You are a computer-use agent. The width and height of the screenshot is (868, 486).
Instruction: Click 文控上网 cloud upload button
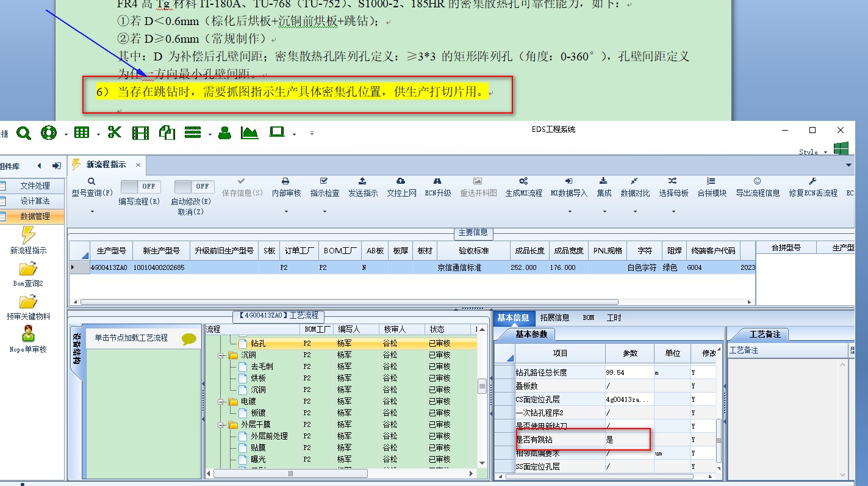[401, 187]
